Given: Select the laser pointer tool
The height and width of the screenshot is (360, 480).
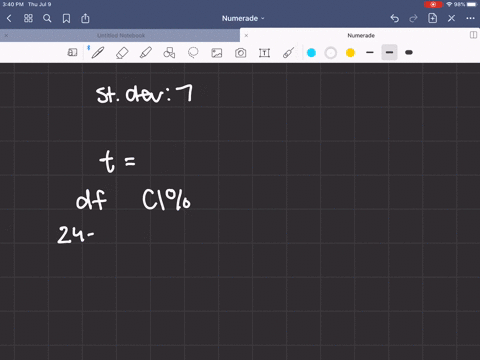Looking at the screenshot, I should click(288, 53).
